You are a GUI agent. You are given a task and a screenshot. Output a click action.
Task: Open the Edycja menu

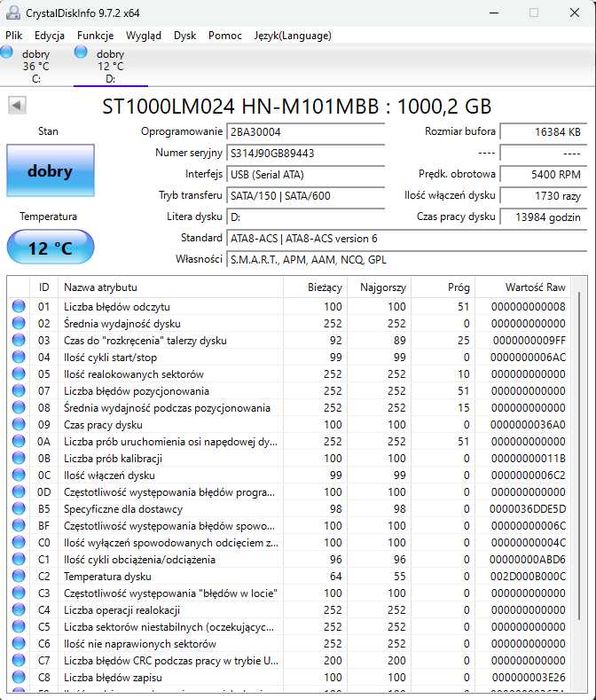49,35
